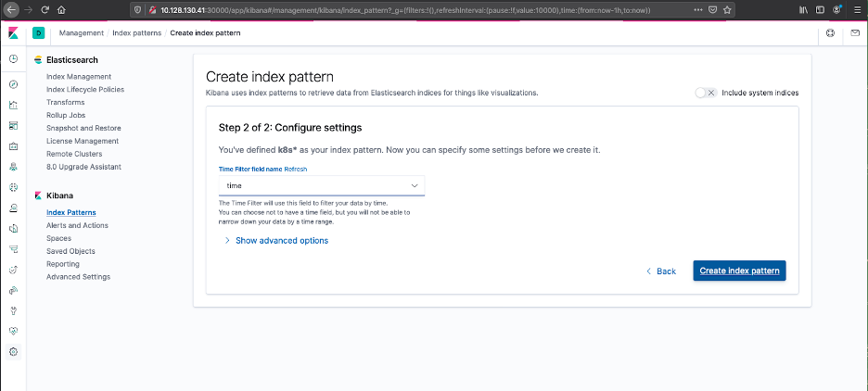Open 8.0 Upgrade Assistant
868x391 pixels.
(83, 167)
